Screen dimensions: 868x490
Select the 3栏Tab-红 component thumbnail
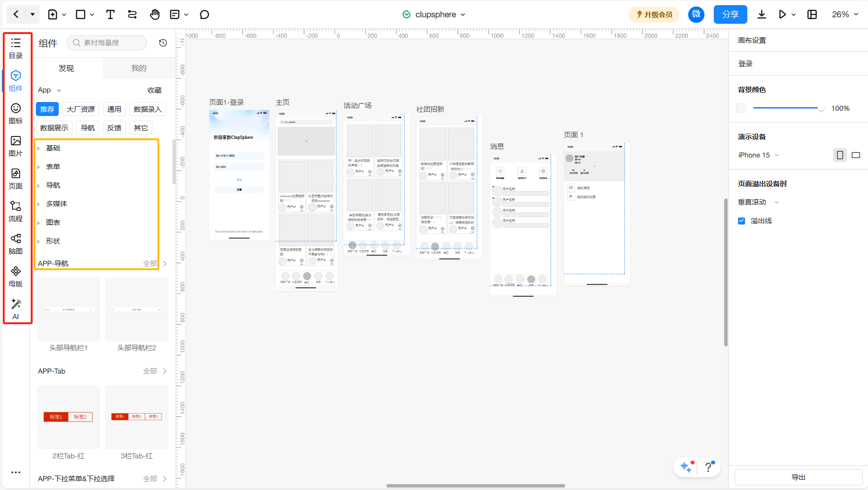pyautogui.click(x=137, y=417)
